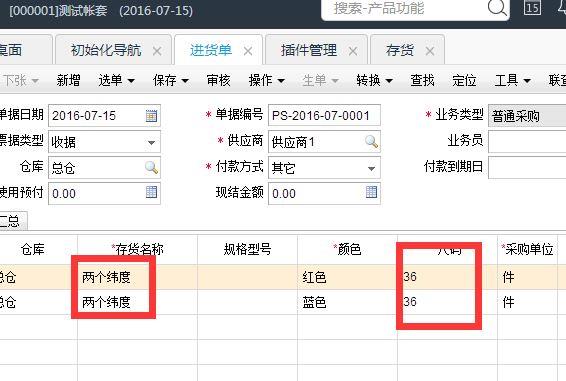Click the 颜色 column header
The image size is (566, 381).
tap(347, 249)
